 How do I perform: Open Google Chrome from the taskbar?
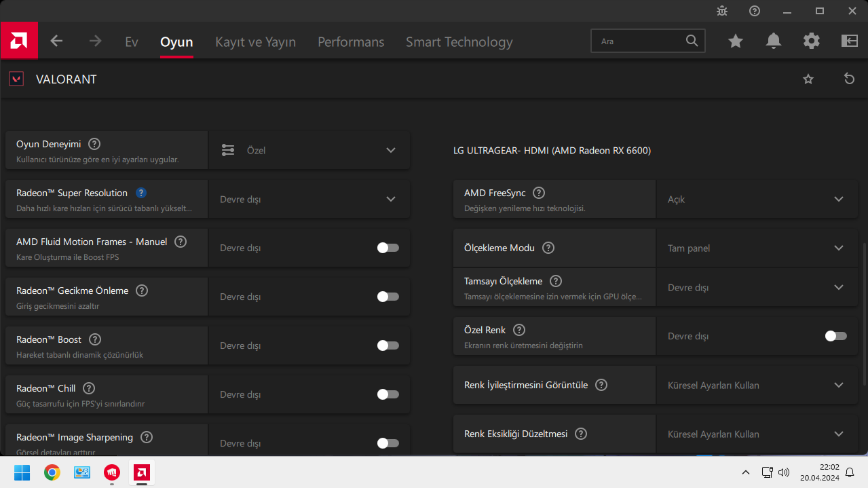coord(52,472)
